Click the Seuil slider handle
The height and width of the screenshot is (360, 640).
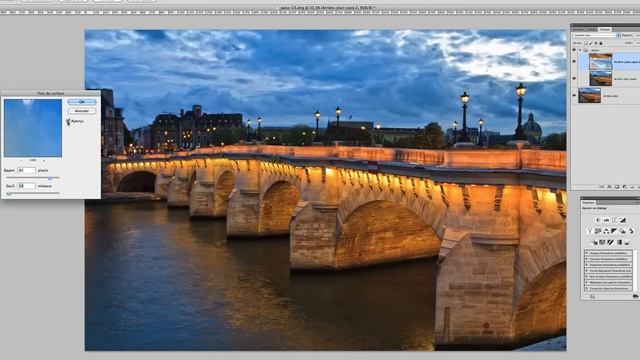point(9,193)
